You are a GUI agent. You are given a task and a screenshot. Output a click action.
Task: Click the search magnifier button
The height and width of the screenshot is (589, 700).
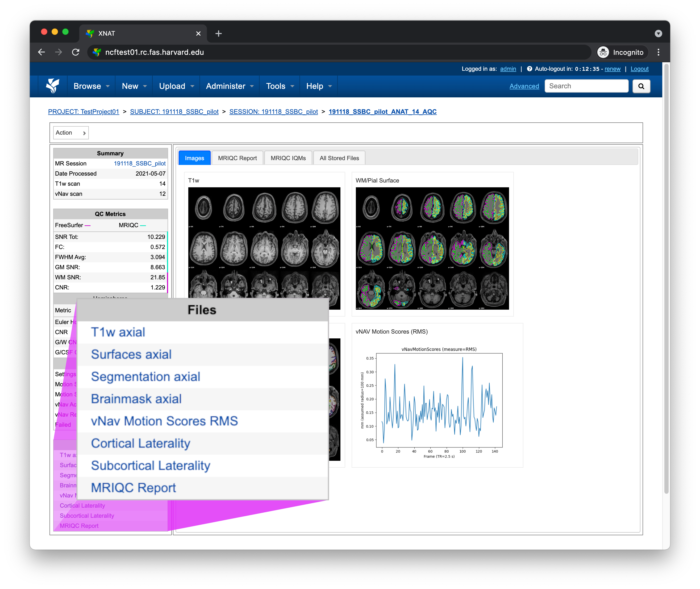(x=641, y=86)
